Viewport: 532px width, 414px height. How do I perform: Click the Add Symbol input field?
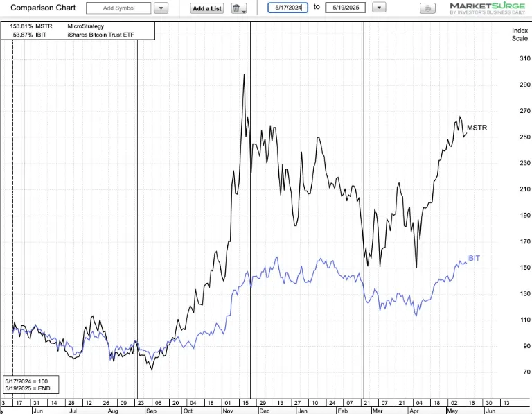(x=118, y=8)
